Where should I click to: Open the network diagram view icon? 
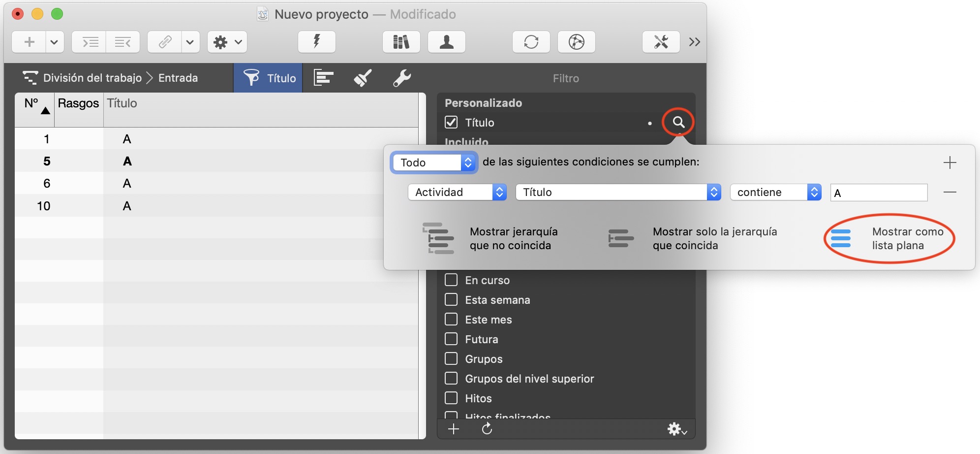click(x=576, y=42)
